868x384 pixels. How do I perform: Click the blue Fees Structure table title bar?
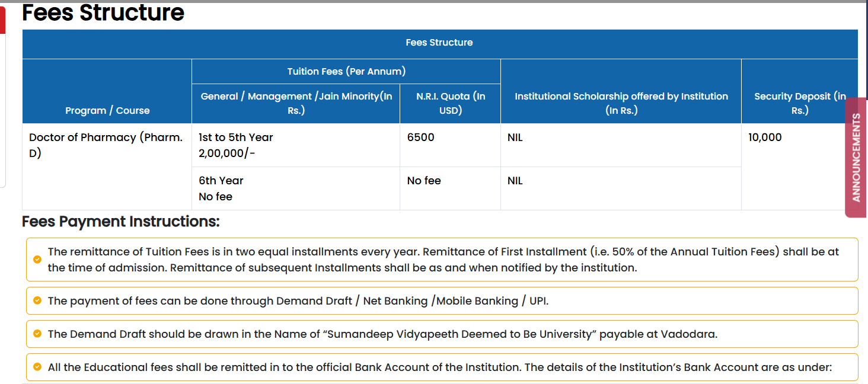[x=439, y=43]
